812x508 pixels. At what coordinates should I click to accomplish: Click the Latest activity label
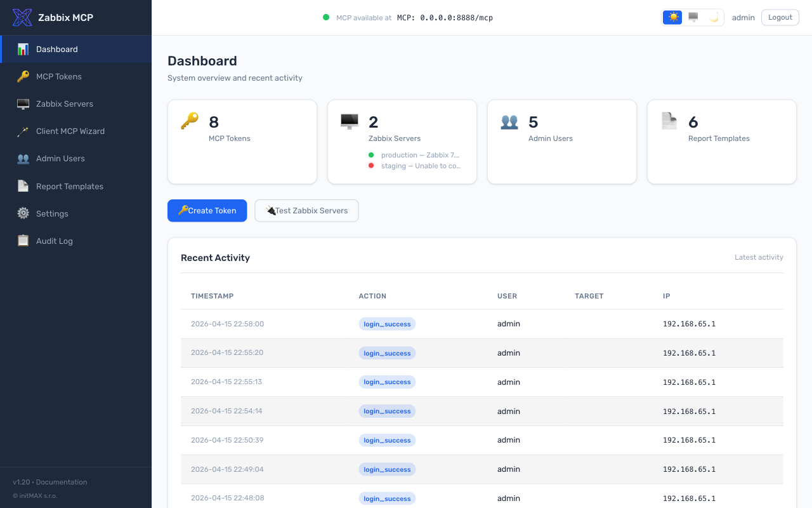(x=759, y=257)
